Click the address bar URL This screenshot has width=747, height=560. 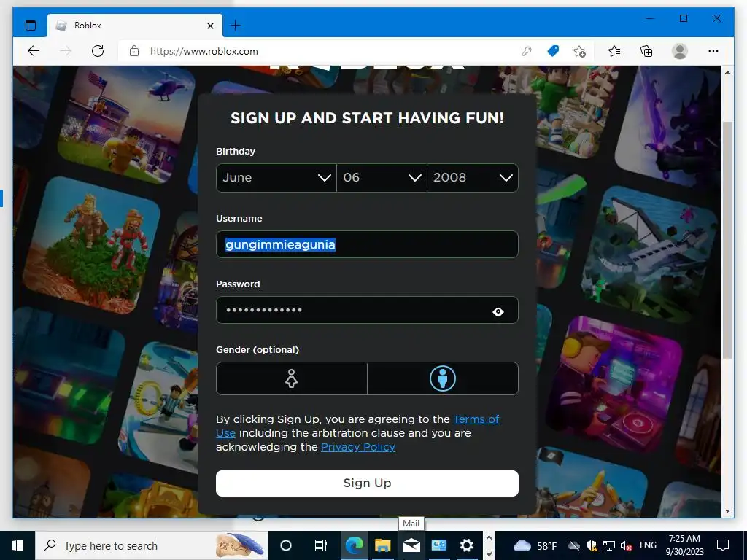coord(204,51)
